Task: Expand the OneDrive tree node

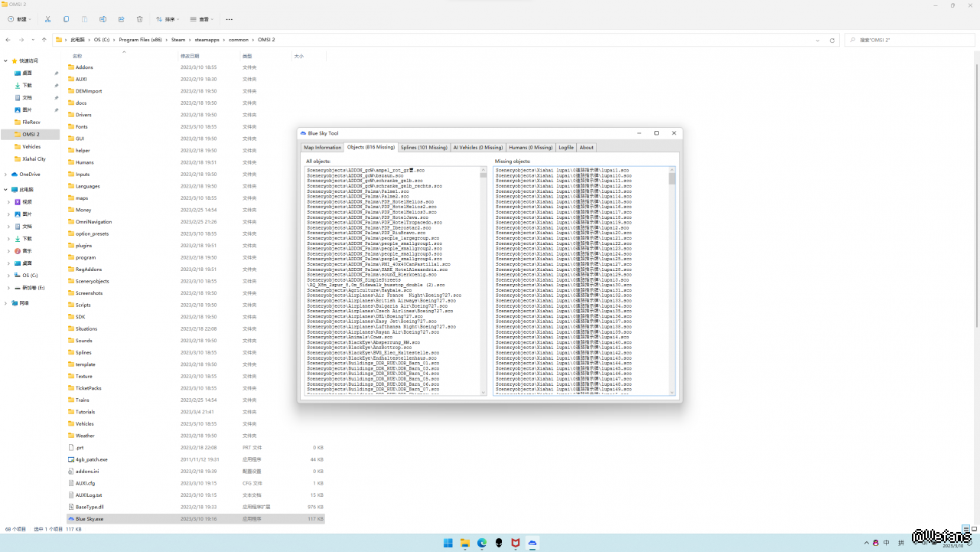Action: [6, 175]
